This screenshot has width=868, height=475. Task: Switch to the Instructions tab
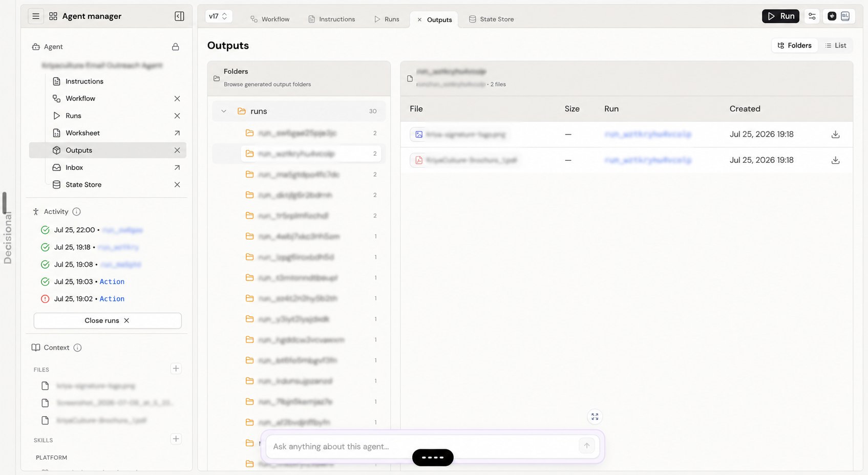332,19
